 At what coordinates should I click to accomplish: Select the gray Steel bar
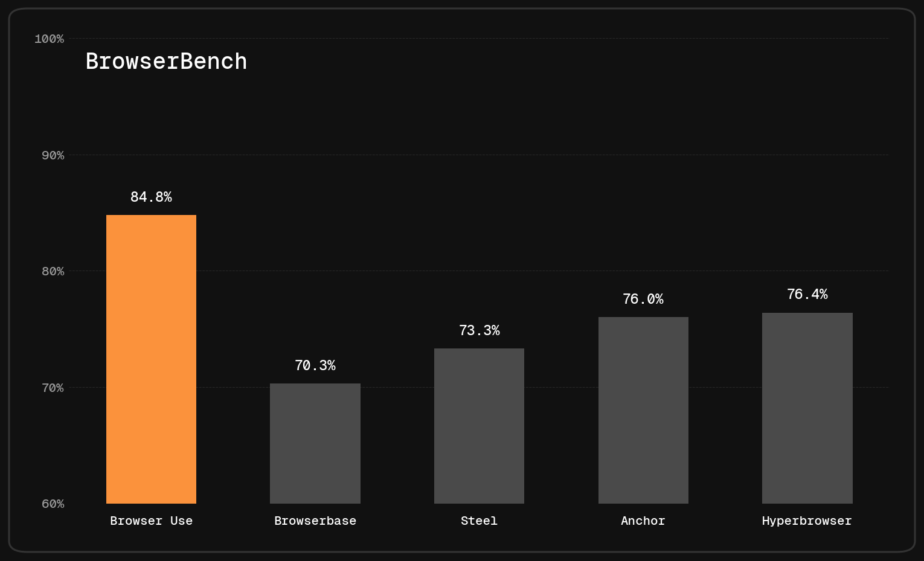479,426
